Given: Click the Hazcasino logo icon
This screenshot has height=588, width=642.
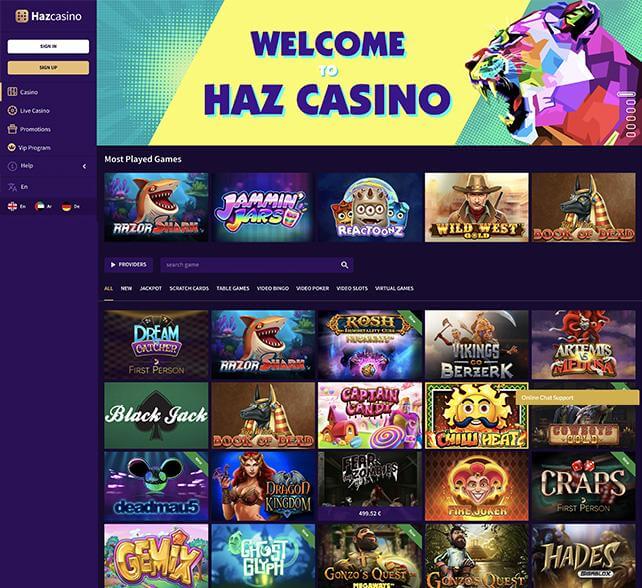Looking at the screenshot, I should point(22,16).
